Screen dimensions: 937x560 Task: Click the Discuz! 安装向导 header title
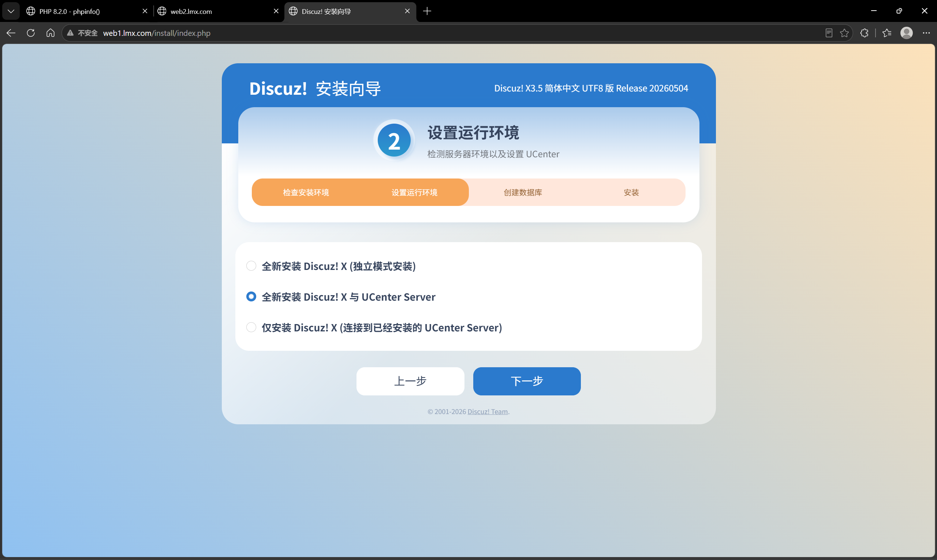[315, 88]
